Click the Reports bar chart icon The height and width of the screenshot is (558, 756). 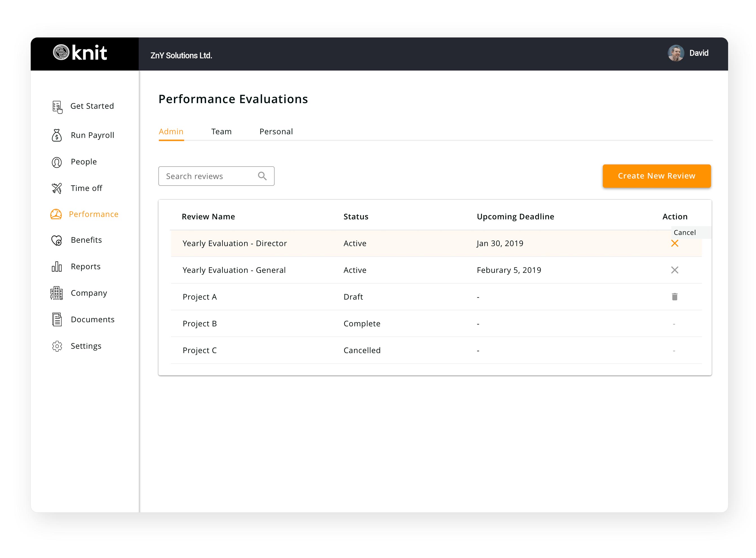tap(56, 267)
